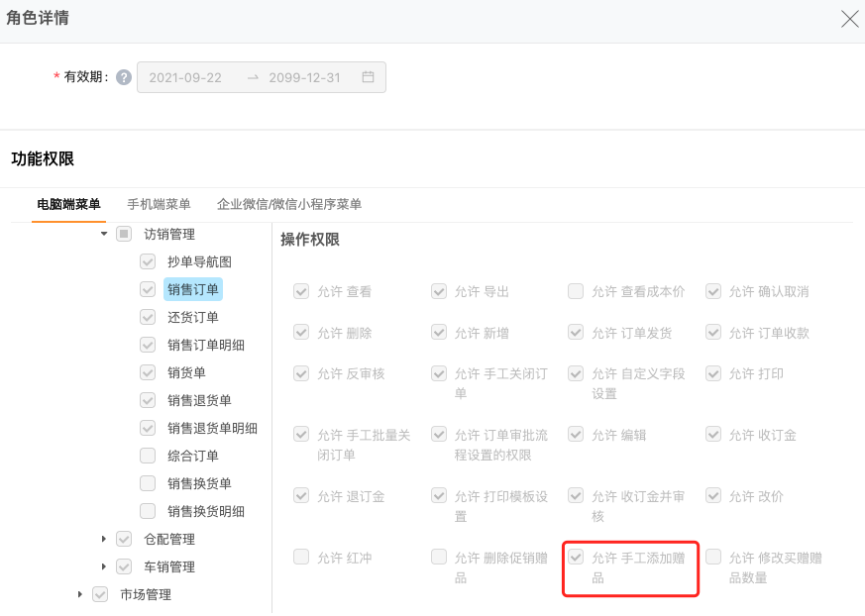
Task: Toggle the 销货单 checkbox
Action: (148, 372)
